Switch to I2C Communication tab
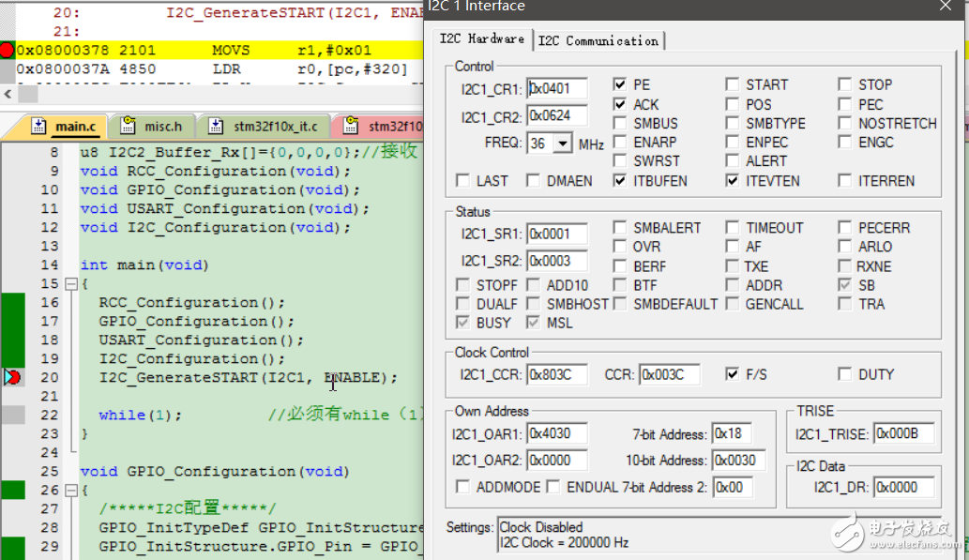 [598, 40]
